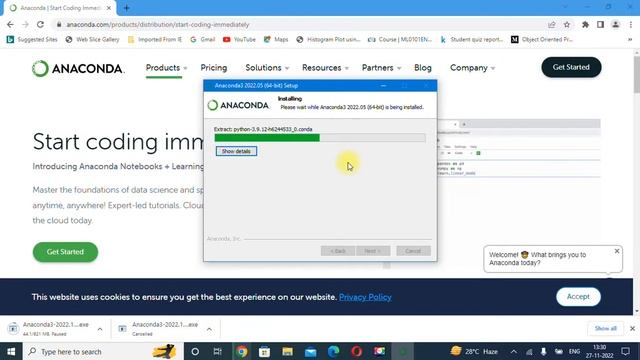Screen dimensions: 640x360
Task: Open Microsoft Edge on the taskbar
Action: [333, 351]
